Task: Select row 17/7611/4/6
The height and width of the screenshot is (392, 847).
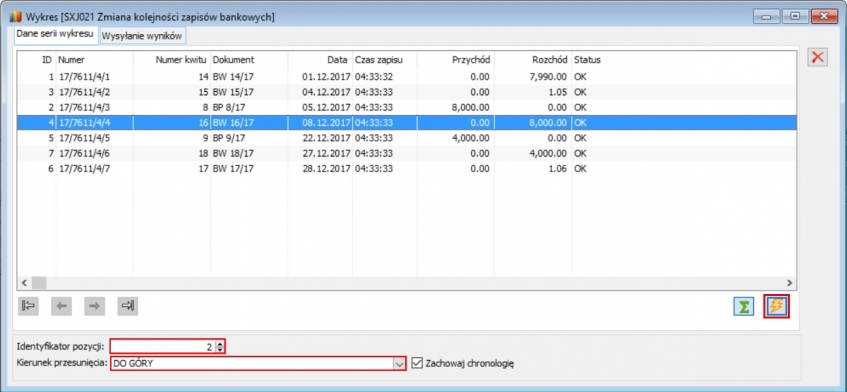Action: pos(407,153)
